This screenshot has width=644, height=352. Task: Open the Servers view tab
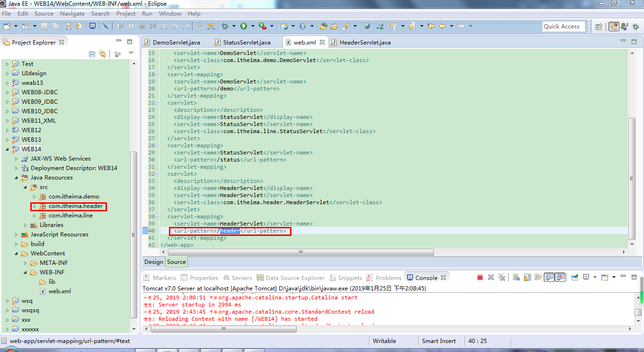237,278
